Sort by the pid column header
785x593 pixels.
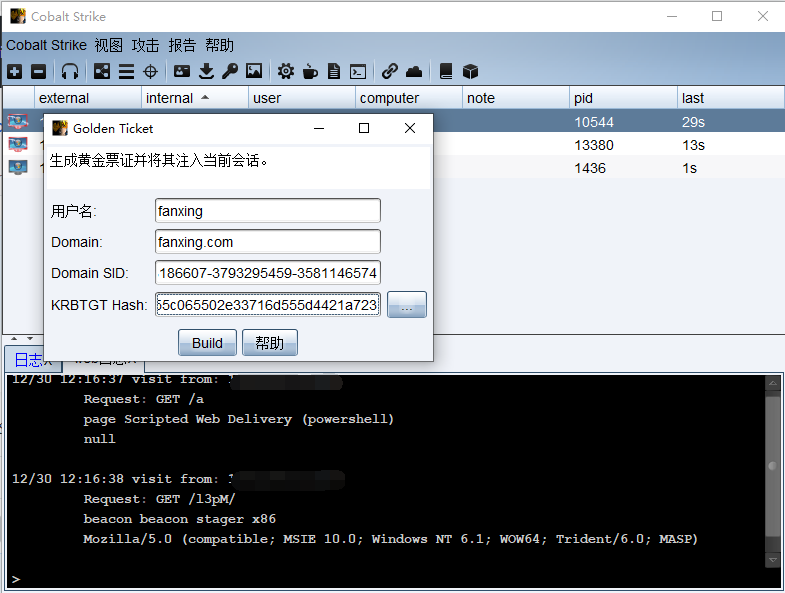pos(623,98)
